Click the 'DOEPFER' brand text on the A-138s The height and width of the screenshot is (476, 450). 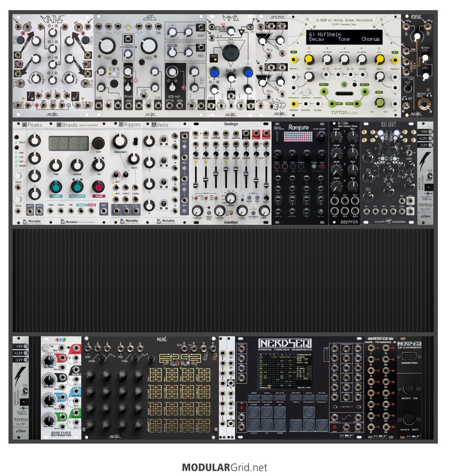pos(349,222)
